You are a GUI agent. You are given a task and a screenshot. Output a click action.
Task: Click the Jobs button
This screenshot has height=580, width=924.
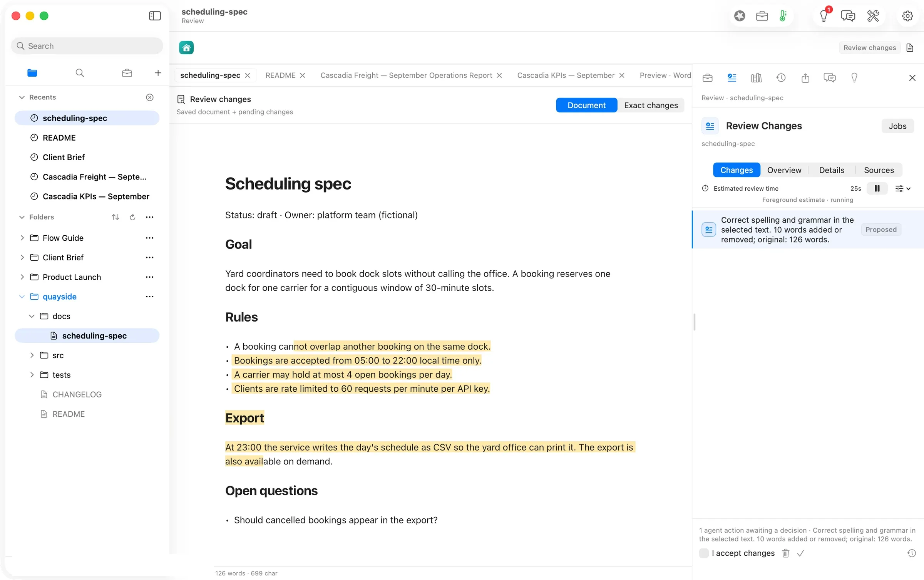(897, 126)
